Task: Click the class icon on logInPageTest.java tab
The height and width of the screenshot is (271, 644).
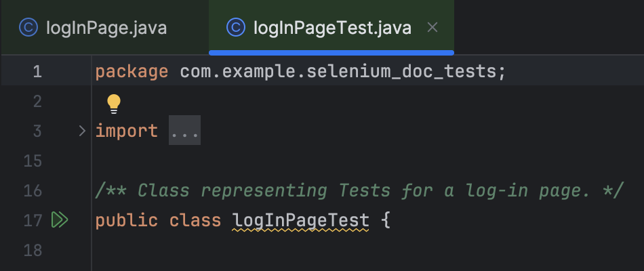Action: pyautogui.click(x=235, y=28)
